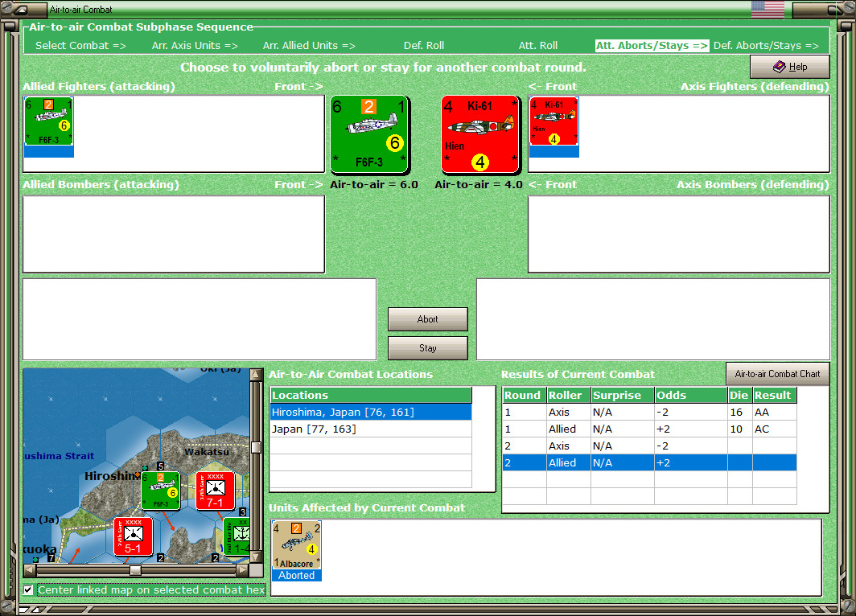Click the Die column header

(x=739, y=395)
